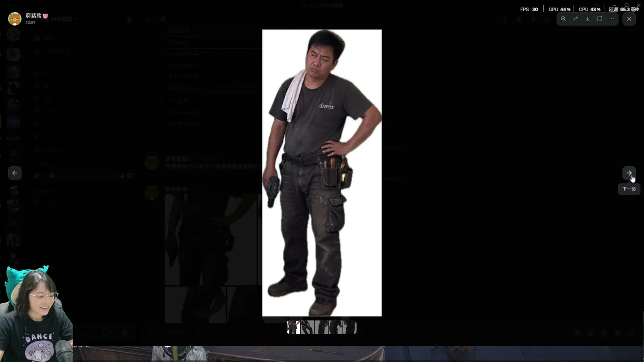Click the large photo of the worker

tap(322, 173)
